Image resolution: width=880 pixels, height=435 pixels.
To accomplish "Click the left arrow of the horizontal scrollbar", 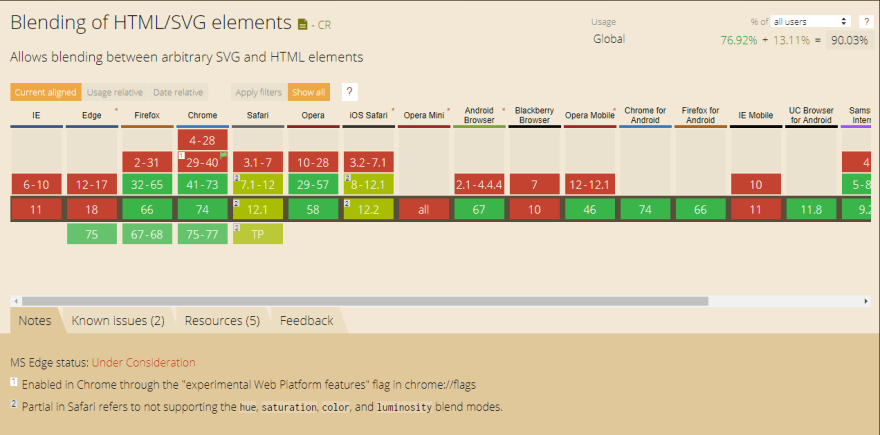I will point(16,301).
